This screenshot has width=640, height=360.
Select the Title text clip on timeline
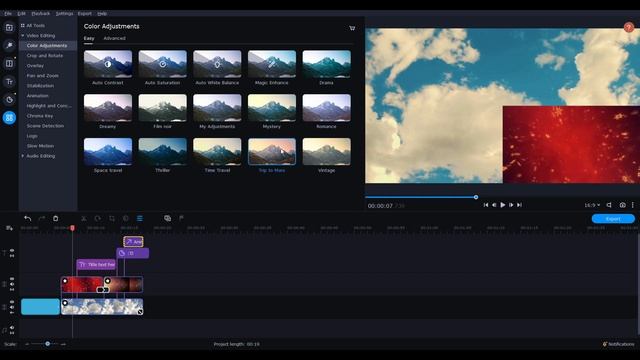[x=96, y=264]
